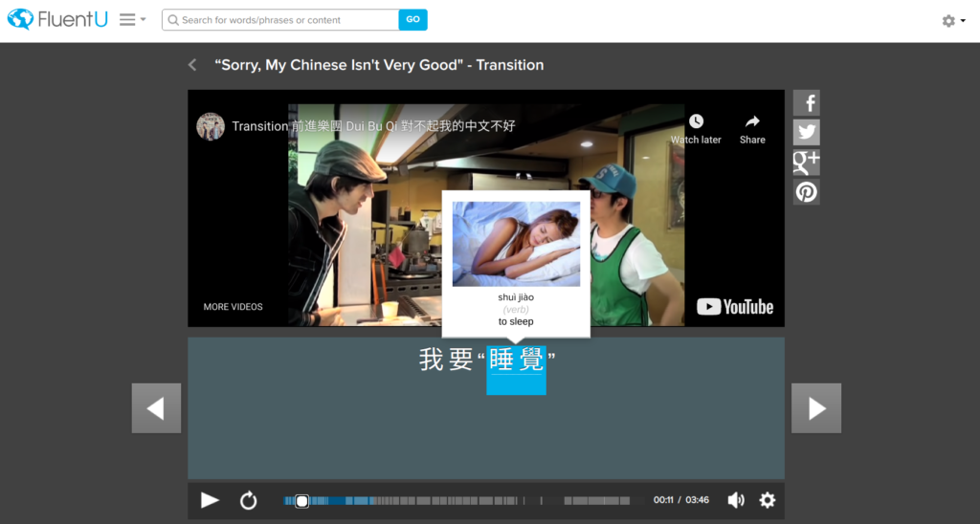The height and width of the screenshot is (524, 980).
Task: Open the hamburger navigation menu
Action: pyautogui.click(x=132, y=20)
